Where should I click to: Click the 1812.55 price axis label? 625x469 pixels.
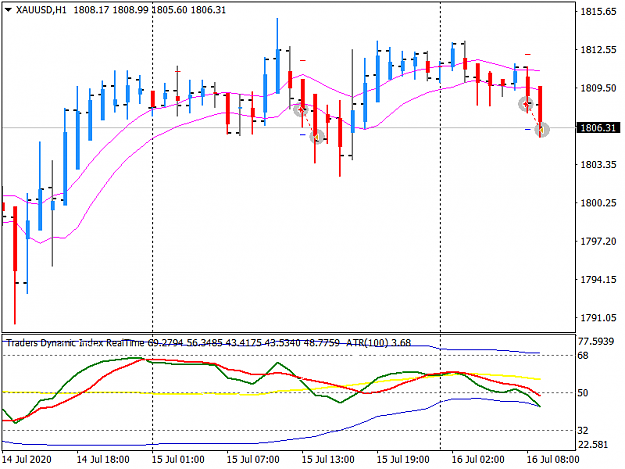pos(598,50)
